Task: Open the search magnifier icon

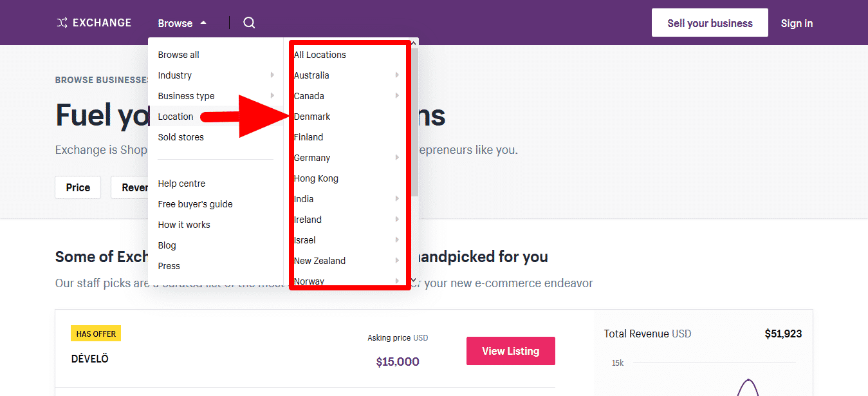Action: [x=249, y=23]
